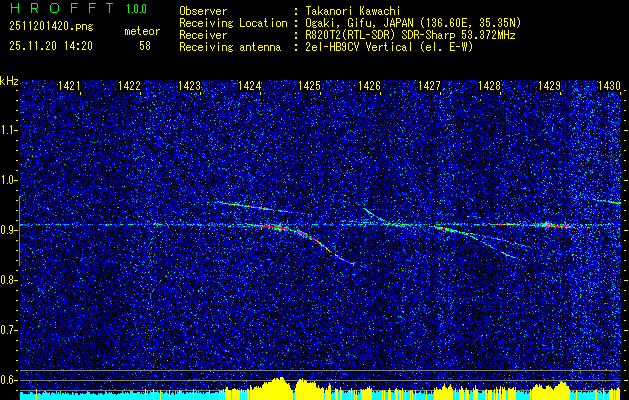Click the meteor count value 58
The width and height of the screenshot is (629, 400).
pos(145,46)
